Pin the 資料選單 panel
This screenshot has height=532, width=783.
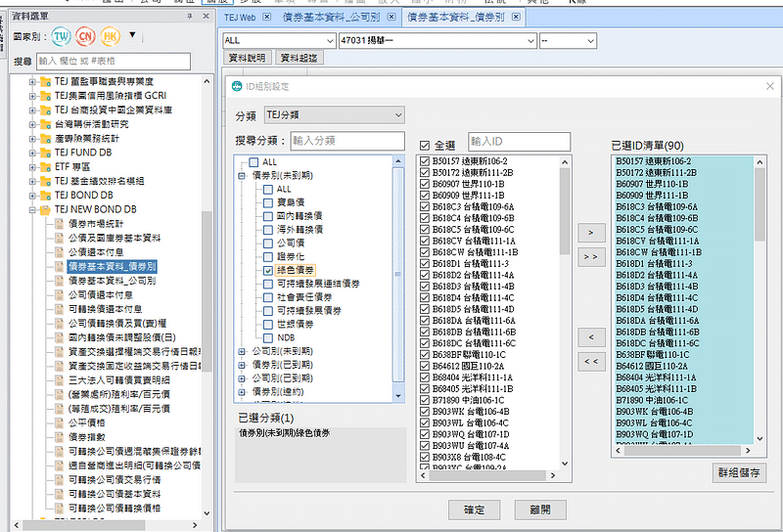pos(190,17)
